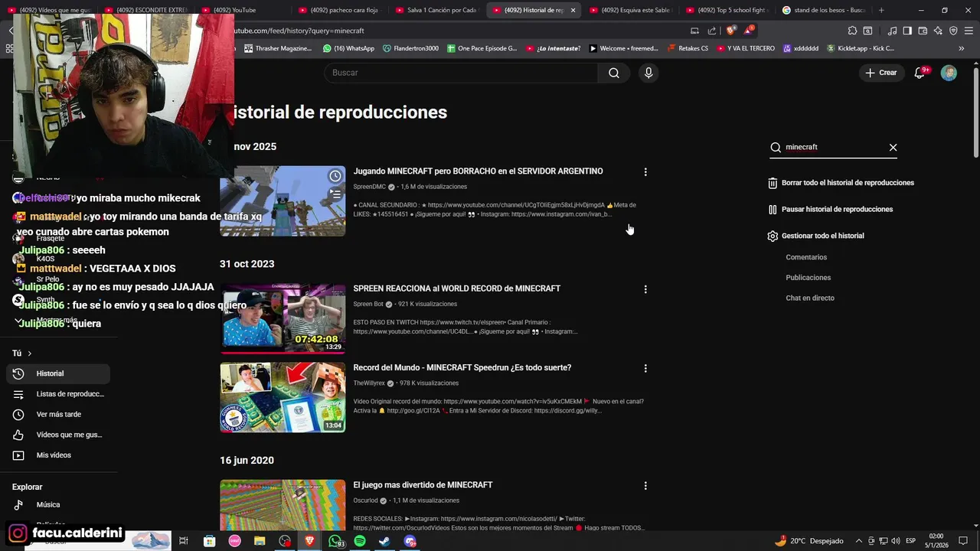Focus the history search field containing minecraft

[833, 147]
